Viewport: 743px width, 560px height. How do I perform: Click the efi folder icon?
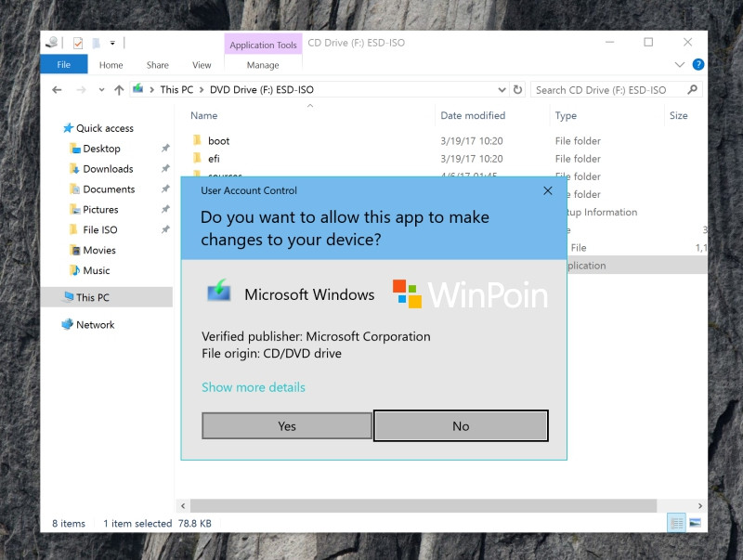coord(197,158)
